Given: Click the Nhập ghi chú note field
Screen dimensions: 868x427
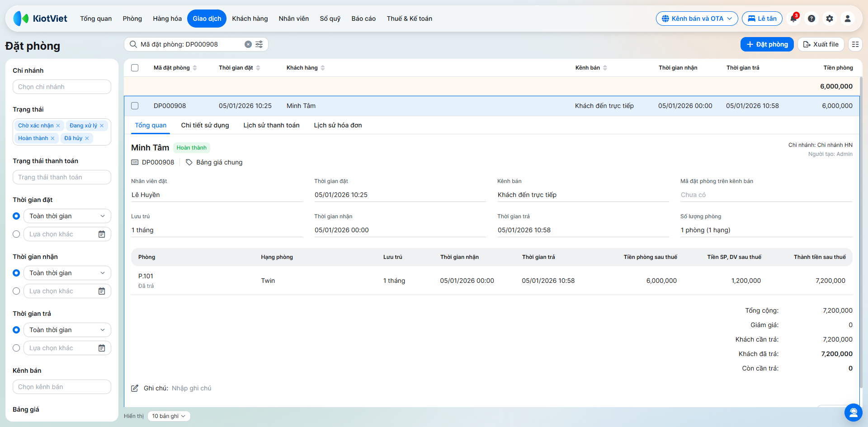Looking at the screenshot, I should tap(192, 388).
